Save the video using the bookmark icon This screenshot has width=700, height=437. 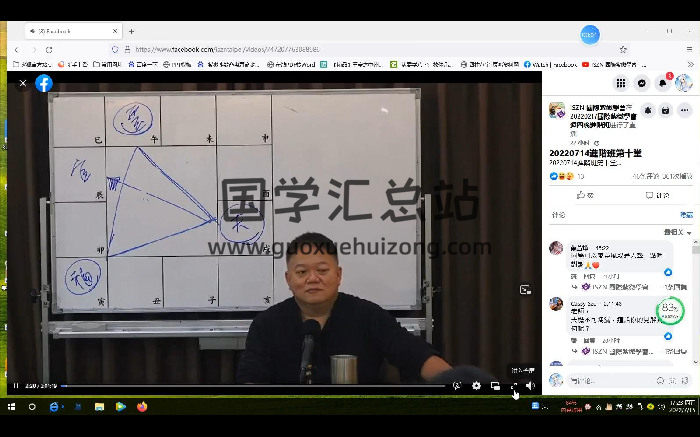666,110
